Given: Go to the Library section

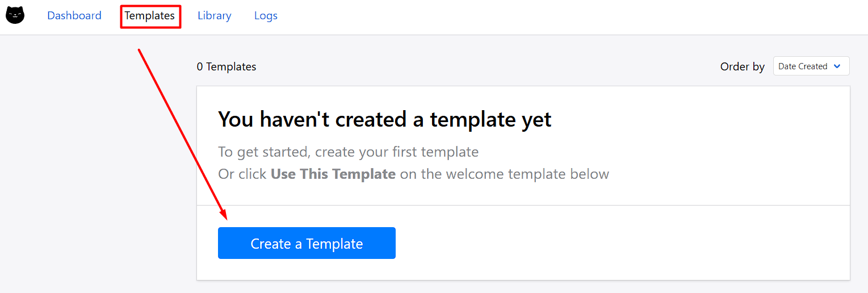Looking at the screenshot, I should click(x=215, y=16).
